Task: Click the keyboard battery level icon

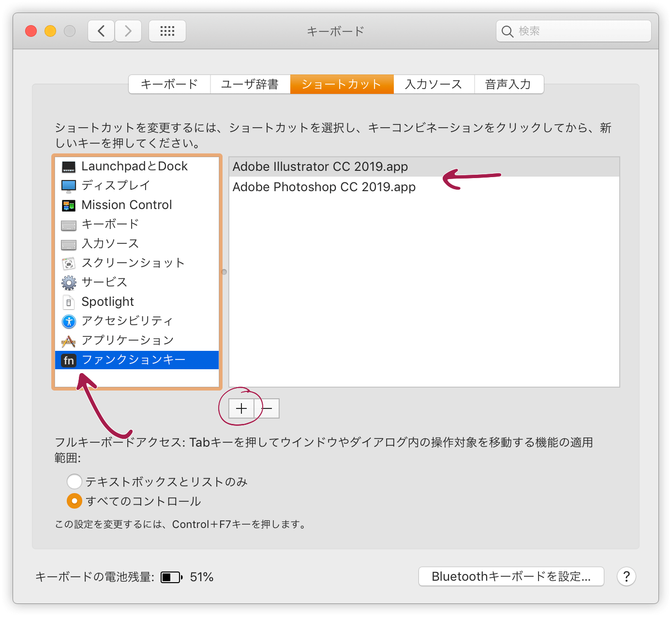Action: [x=171, y=577]
